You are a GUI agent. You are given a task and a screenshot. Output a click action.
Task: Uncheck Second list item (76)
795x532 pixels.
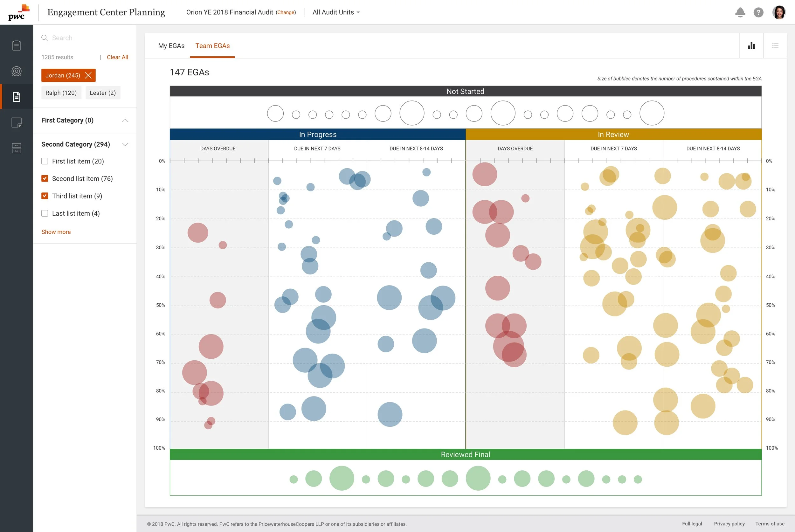click(45, 178)
